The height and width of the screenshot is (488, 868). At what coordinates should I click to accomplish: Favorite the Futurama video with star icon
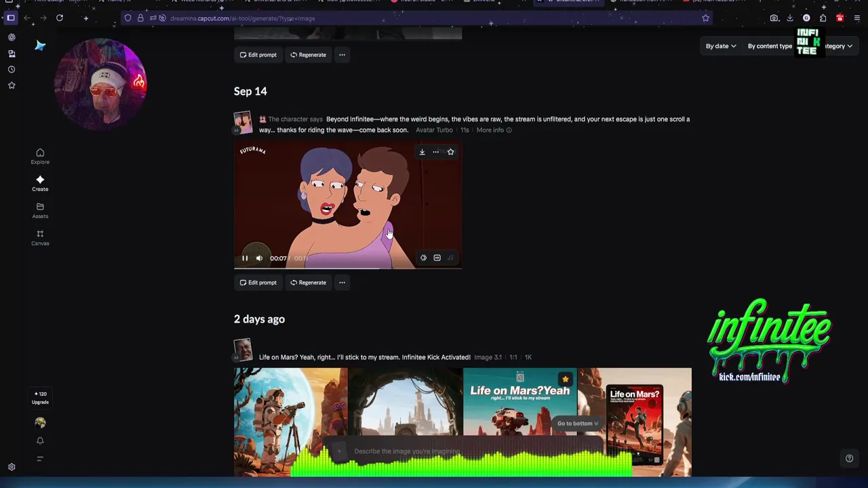click(x=450, y=152)
